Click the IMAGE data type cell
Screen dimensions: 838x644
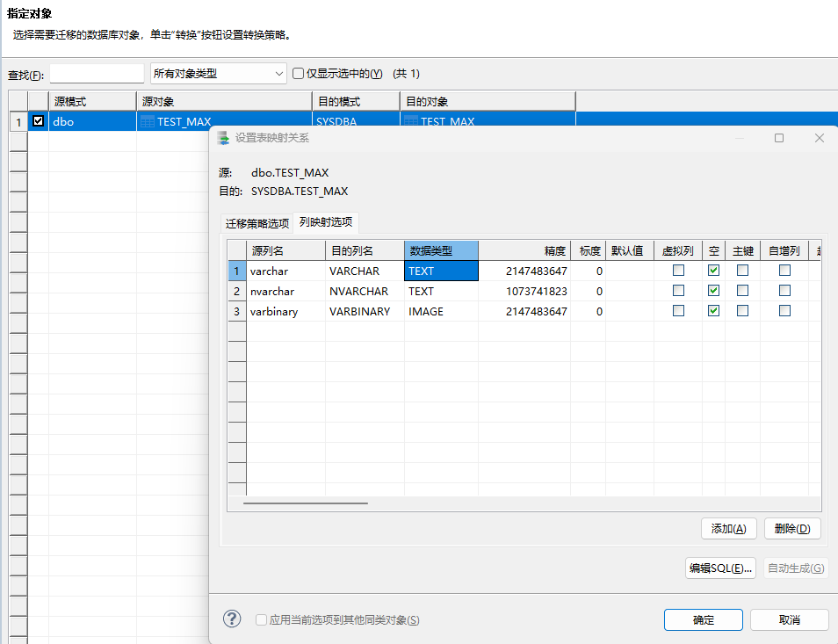(441, 311)
